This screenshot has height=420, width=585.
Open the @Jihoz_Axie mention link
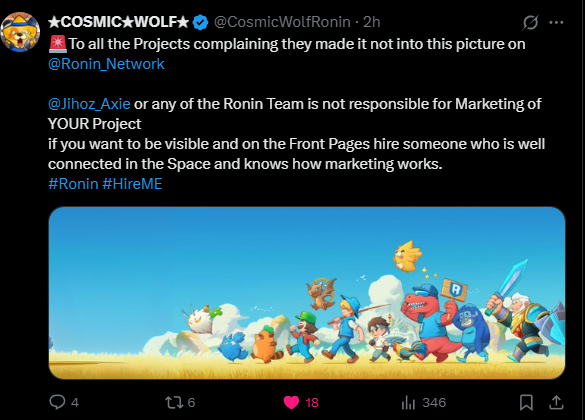(89, 104)
